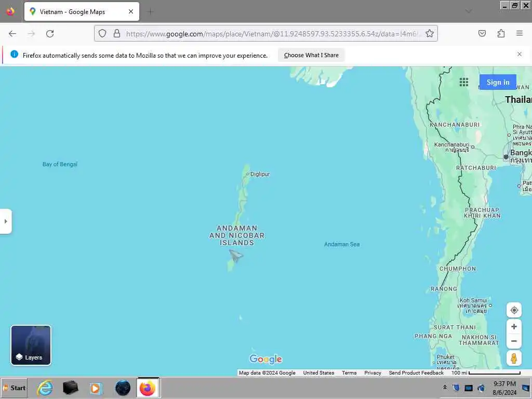Activate Street View Pegman icon
Screen dimensions: 532x399
point(514,358)
